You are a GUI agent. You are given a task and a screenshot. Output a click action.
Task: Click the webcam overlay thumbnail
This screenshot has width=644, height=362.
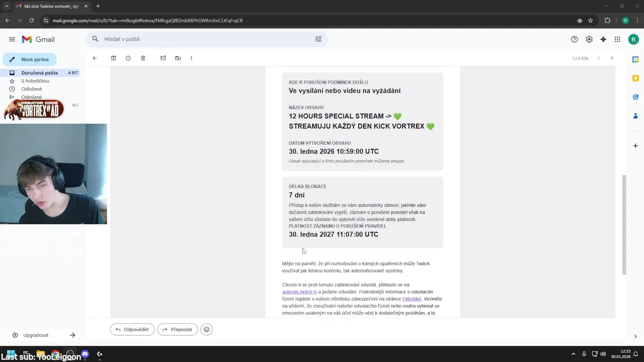53,174
